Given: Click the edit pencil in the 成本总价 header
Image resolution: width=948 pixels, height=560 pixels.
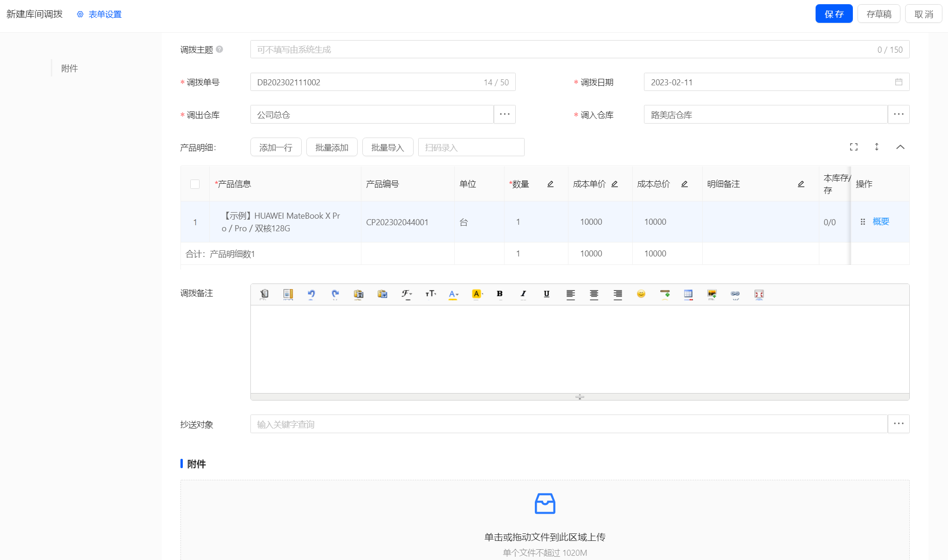Looking at the screenshot, I should [x=685, y=184].
